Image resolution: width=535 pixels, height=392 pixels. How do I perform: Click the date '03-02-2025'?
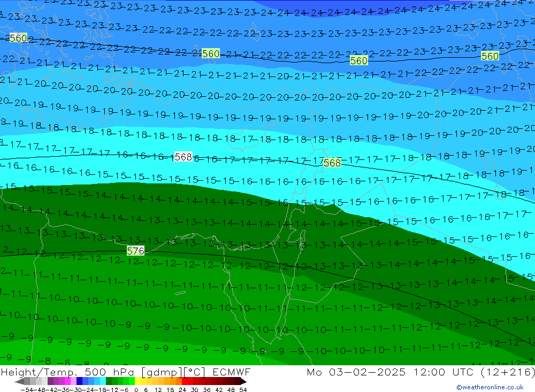click(x=367, y=372)
